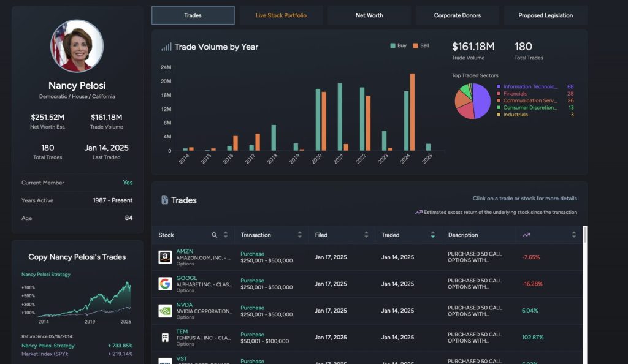The width and height of the screenshot is (628, 364).
Task: Click AMZN's PURCHASED 50 CALL OPTIONS description
Action: click(475, 257)
